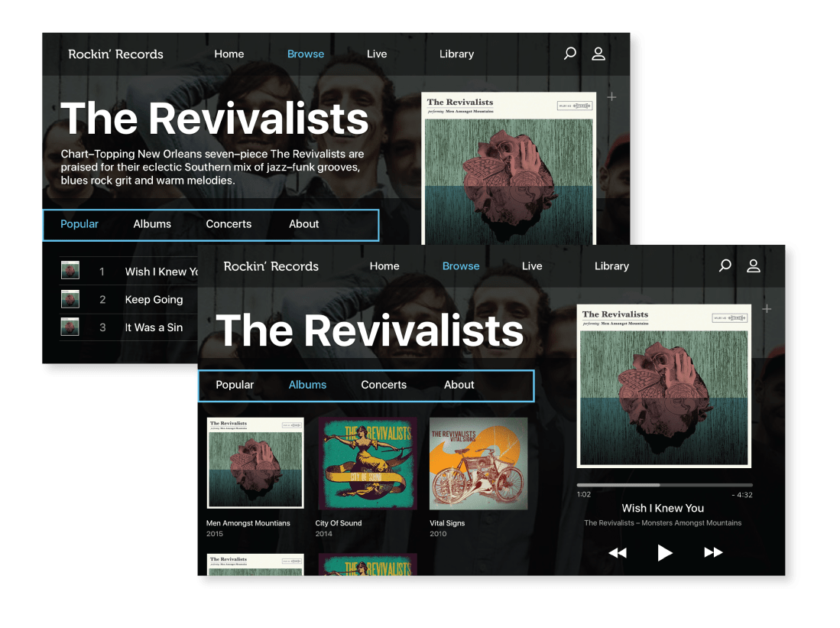840x628 pixels.
Task: Switch to the Concerts tab in the front window
Action: 384,385
